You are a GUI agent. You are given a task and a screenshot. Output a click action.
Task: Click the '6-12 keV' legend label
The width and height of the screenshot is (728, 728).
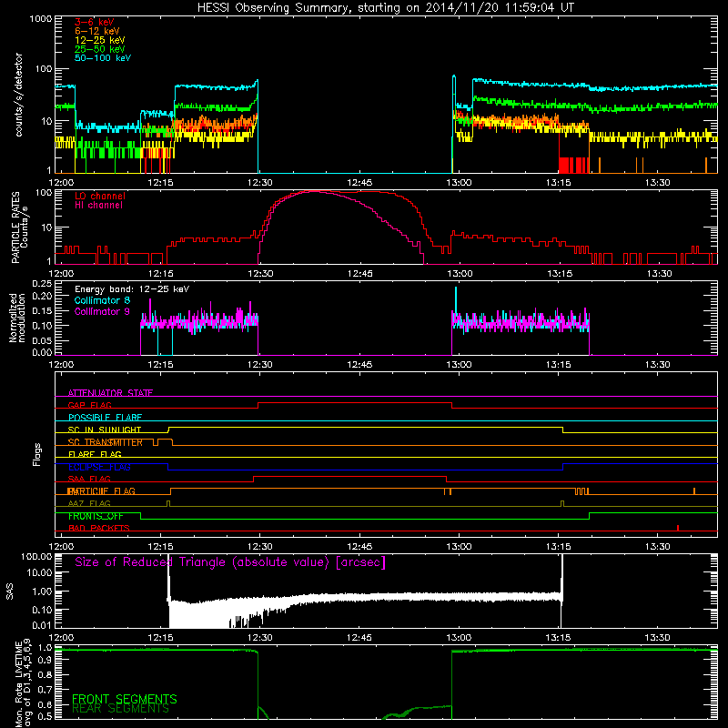coord(97,31)
